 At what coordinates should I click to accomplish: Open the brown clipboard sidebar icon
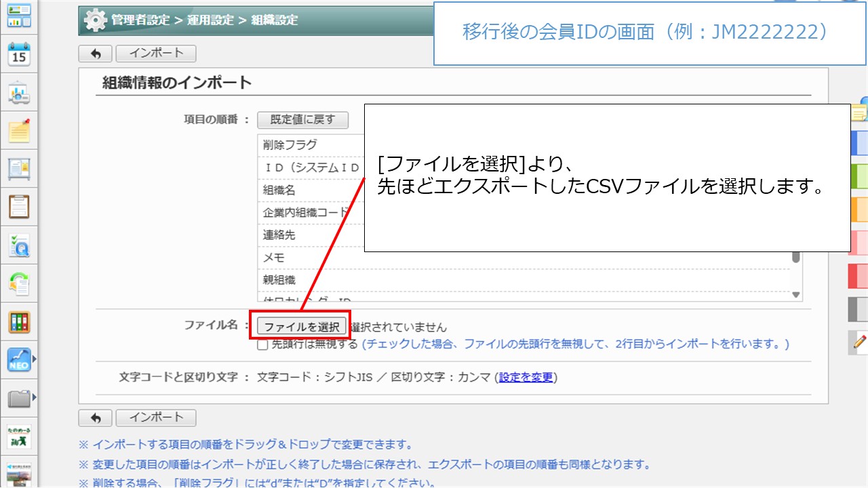tap(19, 206)
